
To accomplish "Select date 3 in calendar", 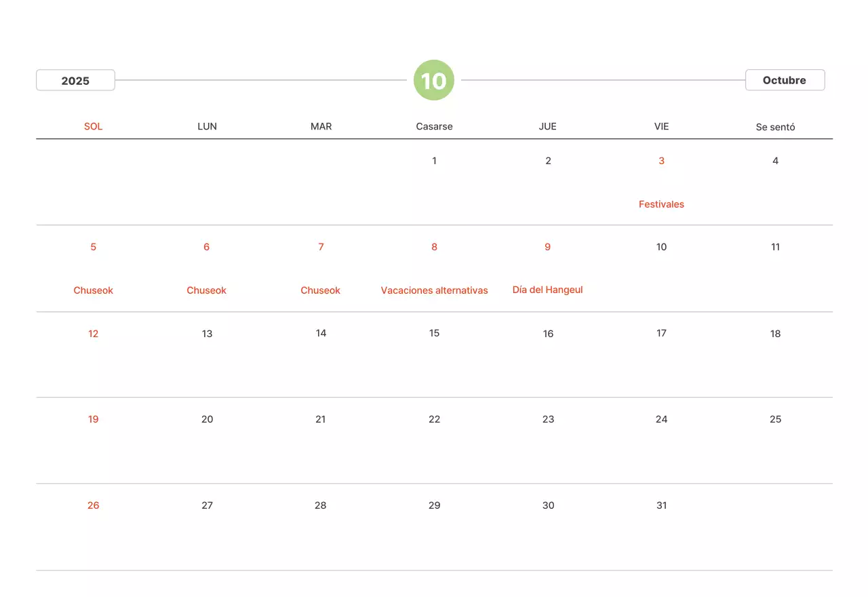I will click(661, 161).
